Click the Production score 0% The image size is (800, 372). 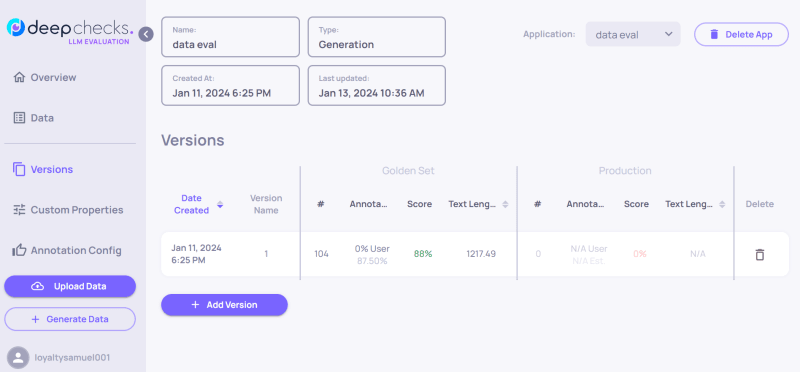[x=640, y=254]
